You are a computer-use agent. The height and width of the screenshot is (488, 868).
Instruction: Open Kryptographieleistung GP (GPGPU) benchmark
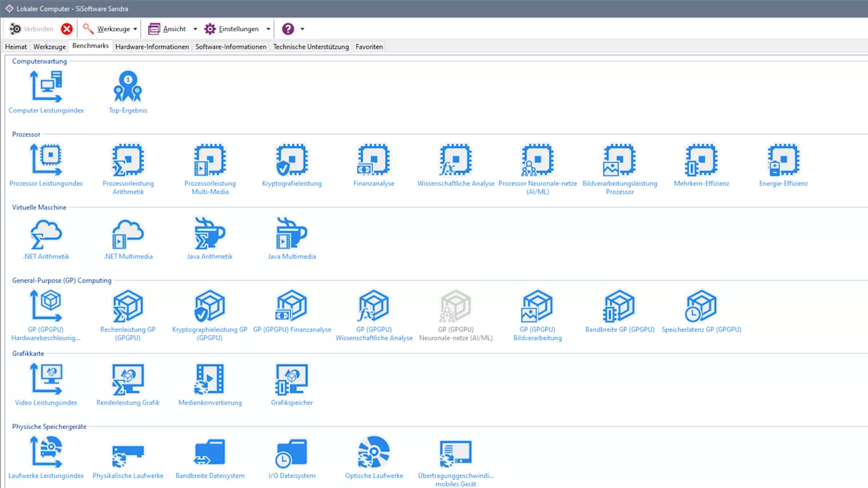tap(210, 315)
